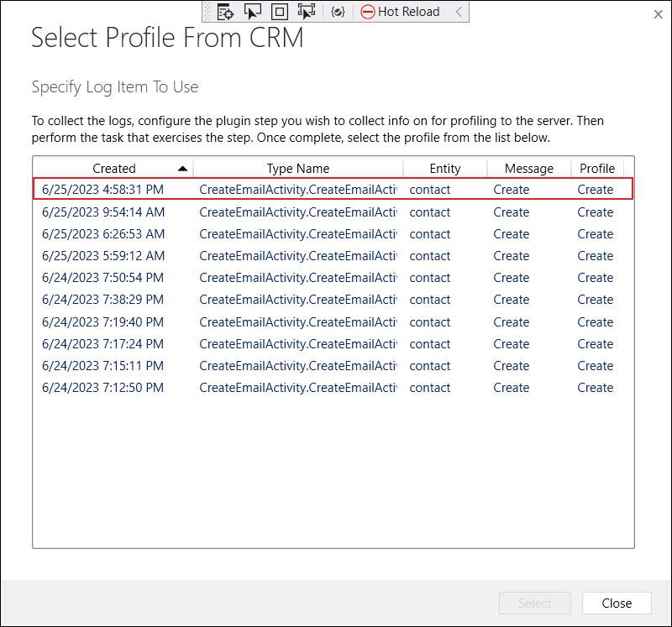Select log row 6/25/2023 5:59:12 AM

click(333, 256)
